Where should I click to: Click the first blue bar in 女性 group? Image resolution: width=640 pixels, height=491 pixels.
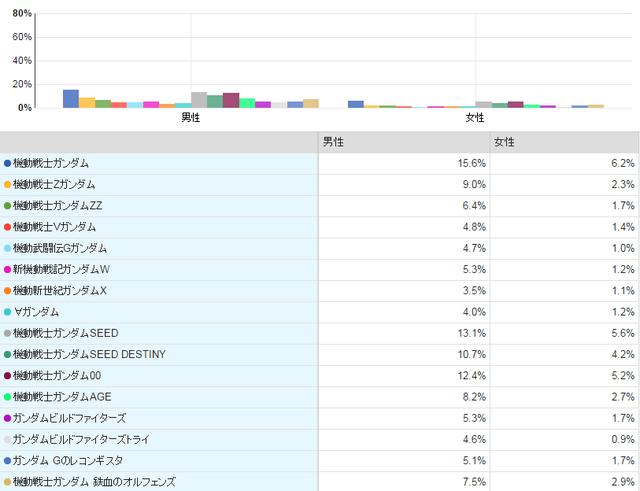point(356,104)
